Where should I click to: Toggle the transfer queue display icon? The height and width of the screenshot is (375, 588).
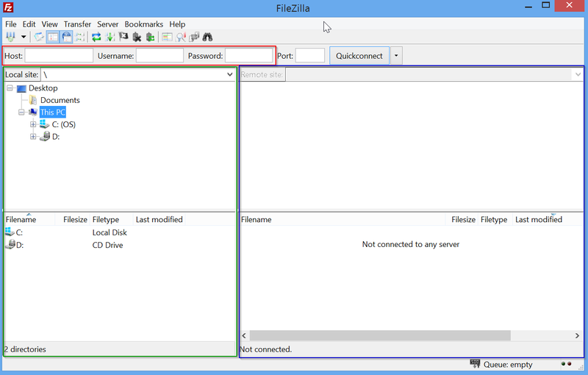(x=80, y=37)
